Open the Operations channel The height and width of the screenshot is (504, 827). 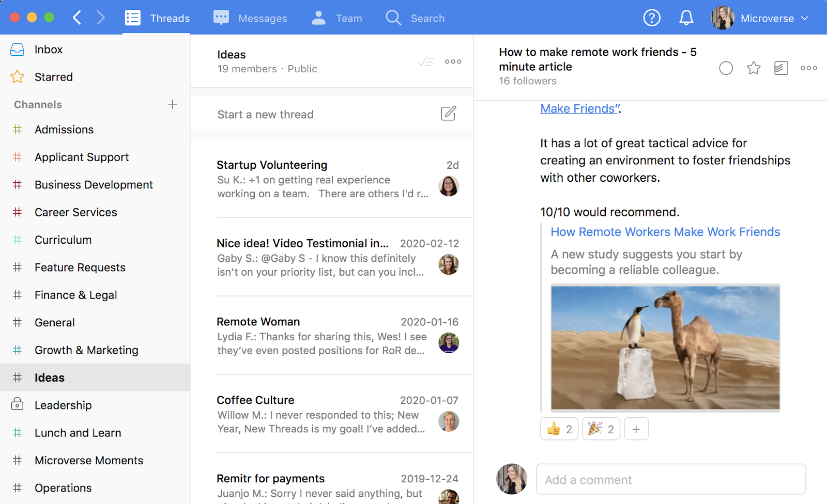tap(95, 488)
